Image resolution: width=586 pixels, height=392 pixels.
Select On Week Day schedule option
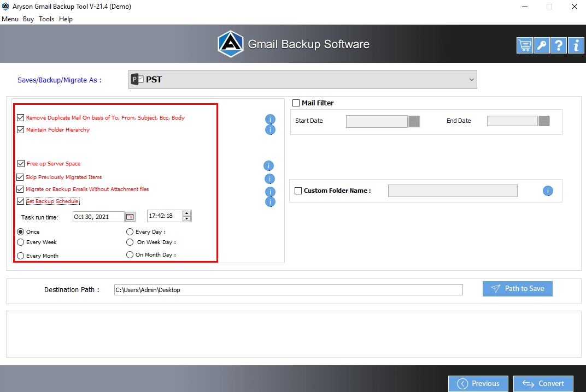(x=130, y=242)
